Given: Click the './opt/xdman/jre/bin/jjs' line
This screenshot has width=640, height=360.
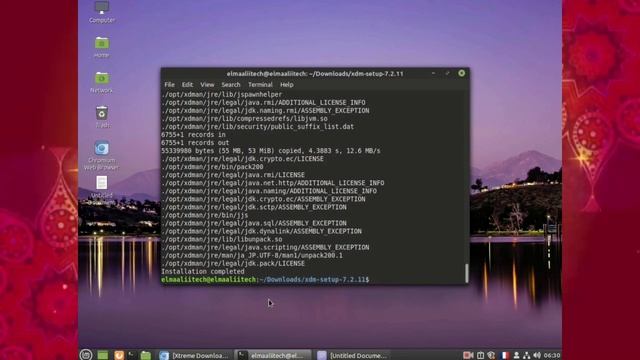Looking at the screenshot, I should pyautogui.click(x=204, y=215).
